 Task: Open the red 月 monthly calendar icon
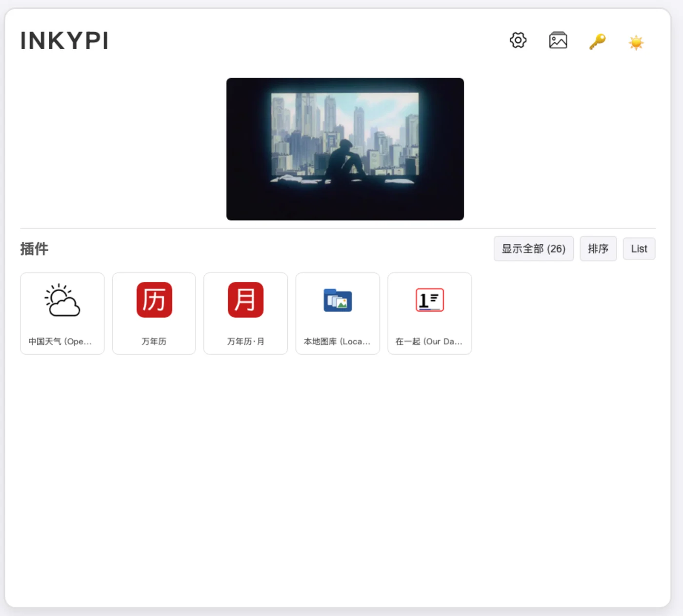tap(246, 300)
